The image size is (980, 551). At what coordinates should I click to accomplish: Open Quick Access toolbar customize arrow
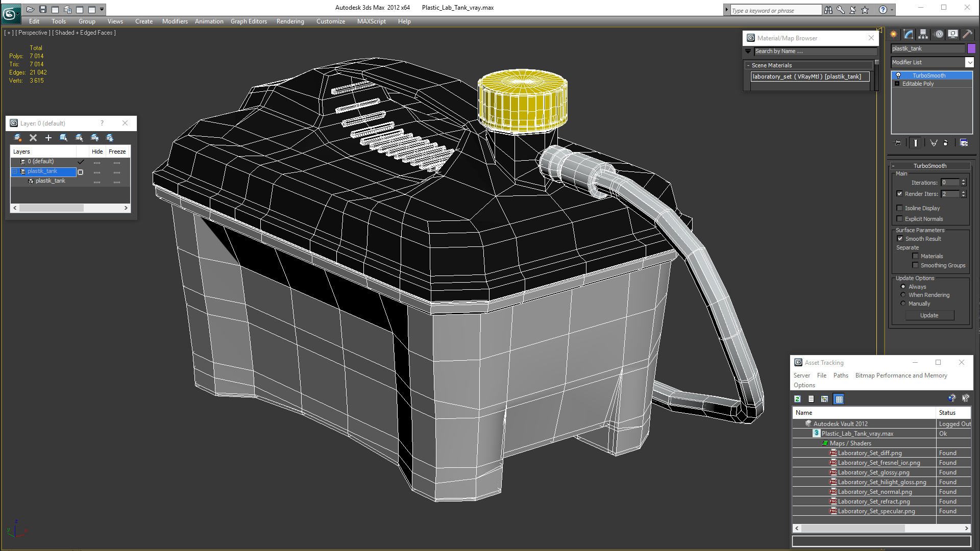(102, 9)
